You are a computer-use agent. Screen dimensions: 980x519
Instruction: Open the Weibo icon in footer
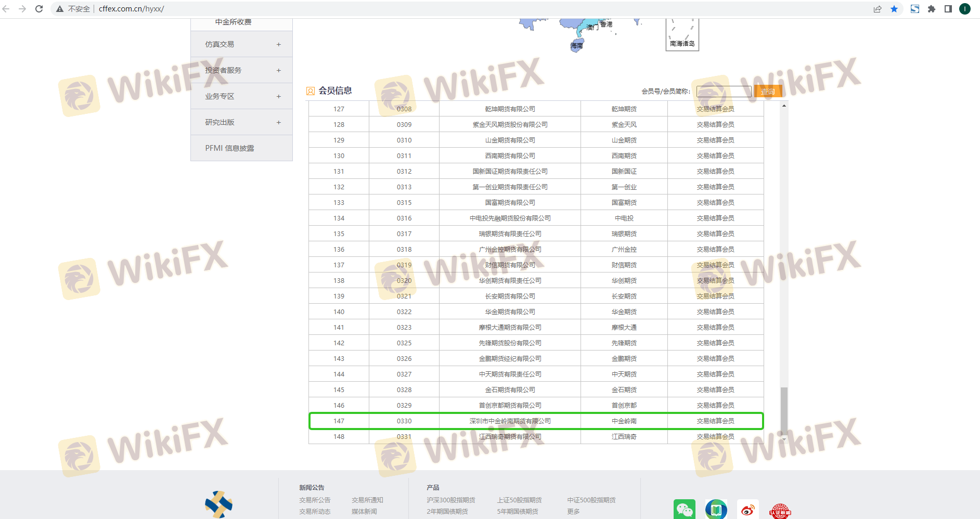[748, 510]
